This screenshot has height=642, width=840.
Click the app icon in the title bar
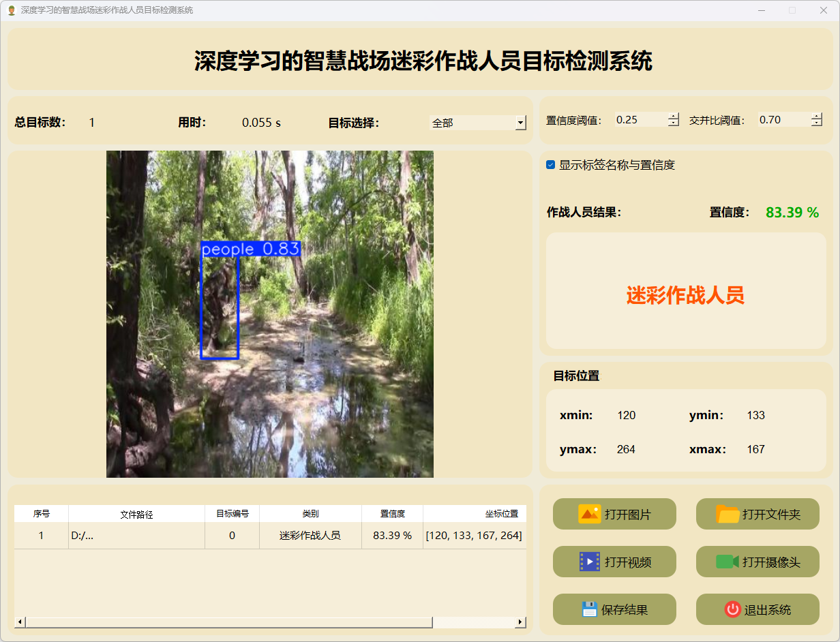[11, 10]
